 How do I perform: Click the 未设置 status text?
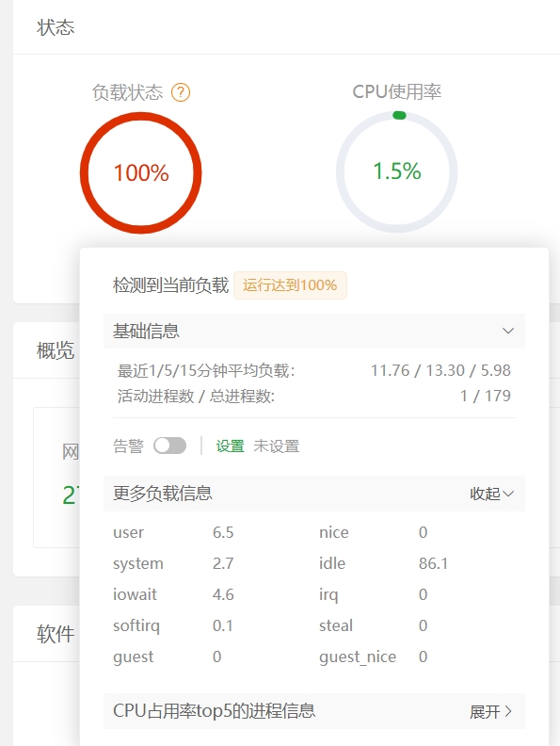click(x=277, y=446)
